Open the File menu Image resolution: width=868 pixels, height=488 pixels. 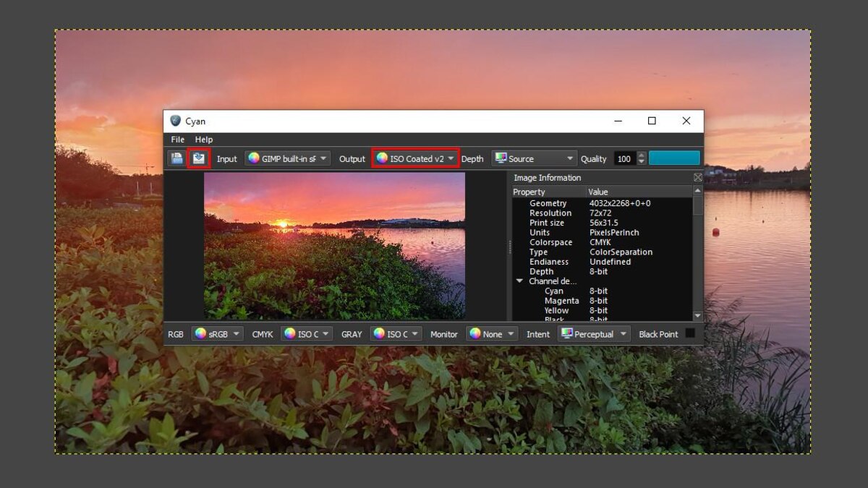tap(177, 140)
